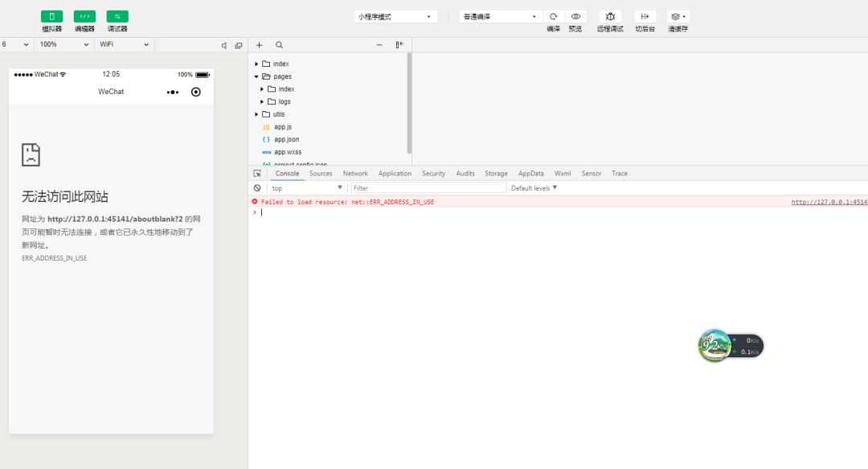The height and width of the screenshot is (469, 868).
Task: Open the app.json file
Action: [286, 140]
